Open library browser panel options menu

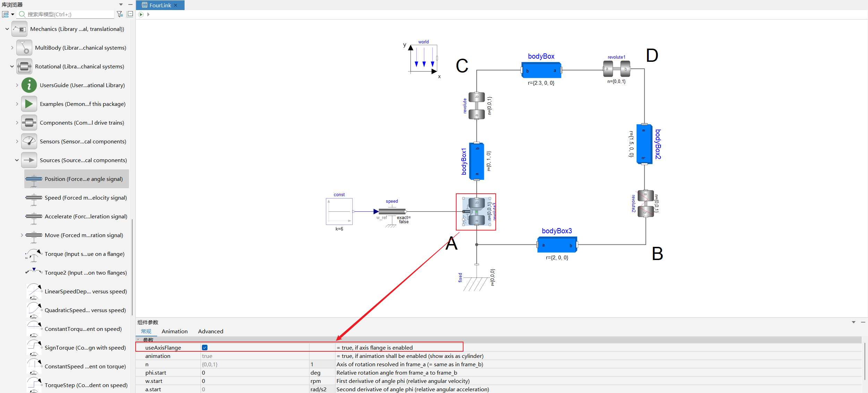tap(121, 5)
